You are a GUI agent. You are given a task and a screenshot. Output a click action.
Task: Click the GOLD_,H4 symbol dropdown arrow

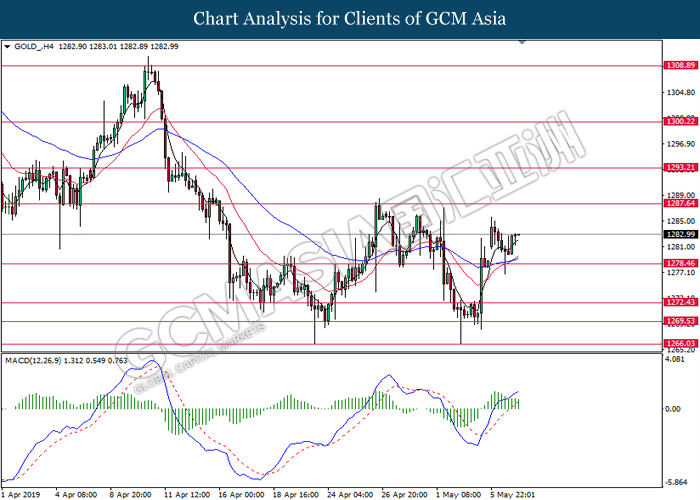click(7, 47)
